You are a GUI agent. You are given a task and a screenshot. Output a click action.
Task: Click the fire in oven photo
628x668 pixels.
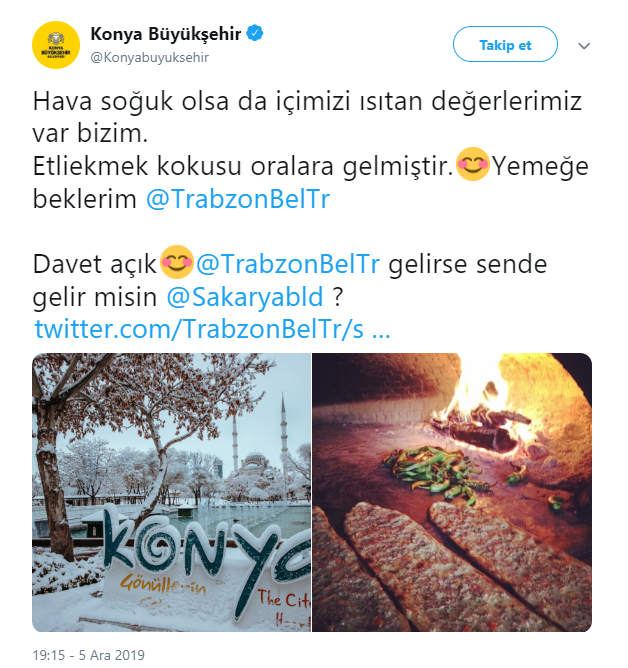[x=481, y=413]
